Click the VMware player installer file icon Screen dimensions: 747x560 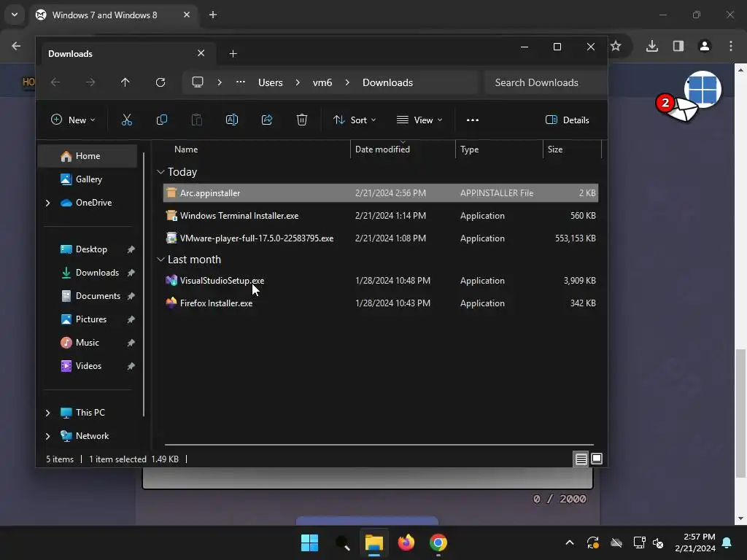(x=171, y=238)
